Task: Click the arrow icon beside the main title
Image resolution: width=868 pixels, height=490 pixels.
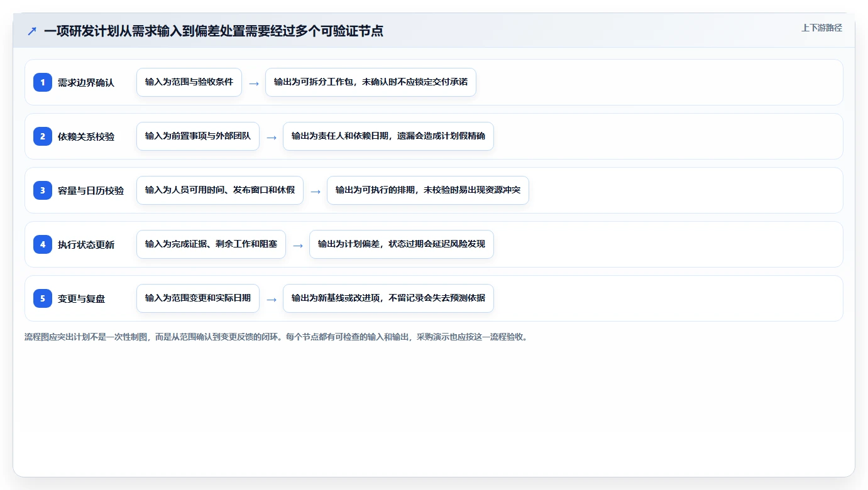Action: coord(32,31)
